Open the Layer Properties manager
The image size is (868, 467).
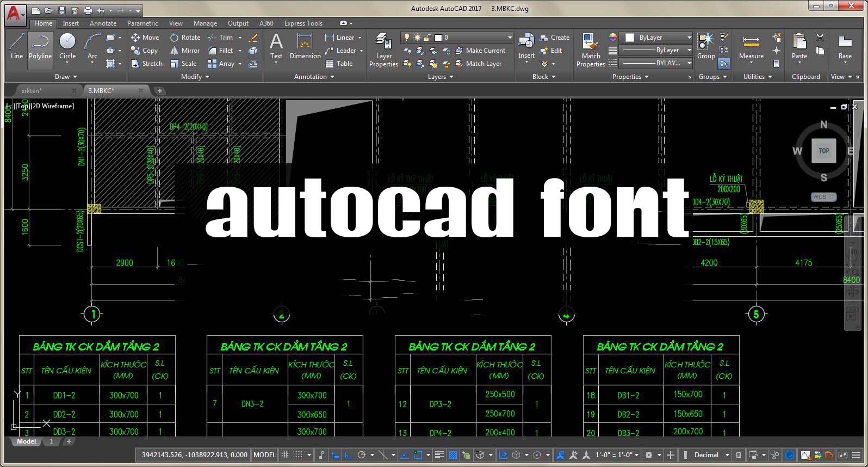[x=383, y=50]
